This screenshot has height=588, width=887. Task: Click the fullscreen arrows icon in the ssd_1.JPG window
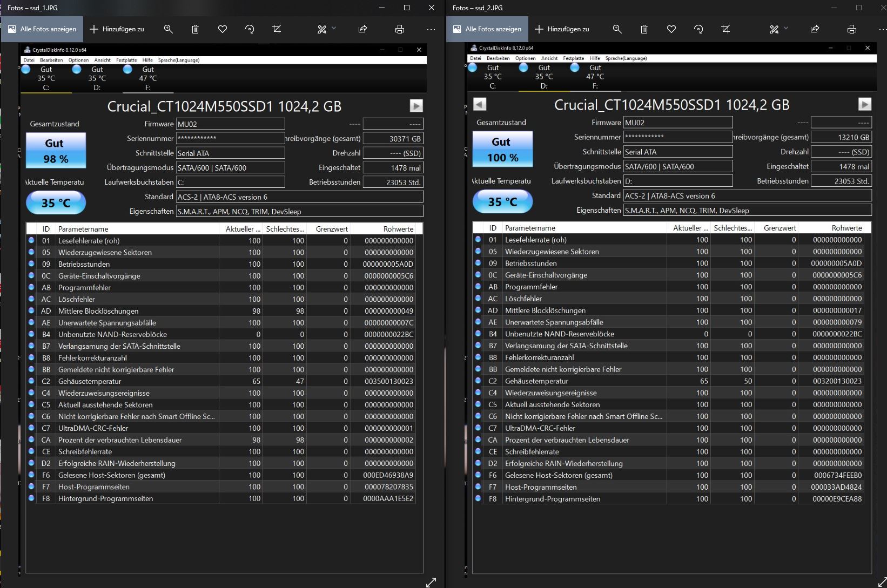click(431, 582)
